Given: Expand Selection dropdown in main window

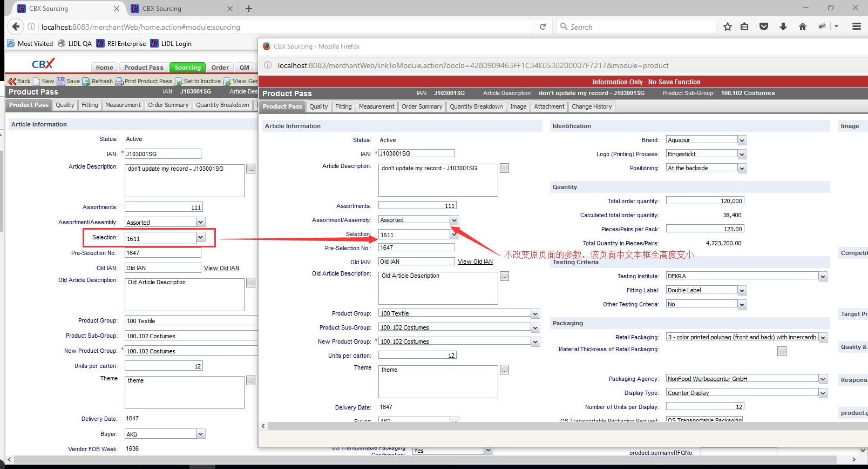Looking at the screenshot, I should [201, 238].
